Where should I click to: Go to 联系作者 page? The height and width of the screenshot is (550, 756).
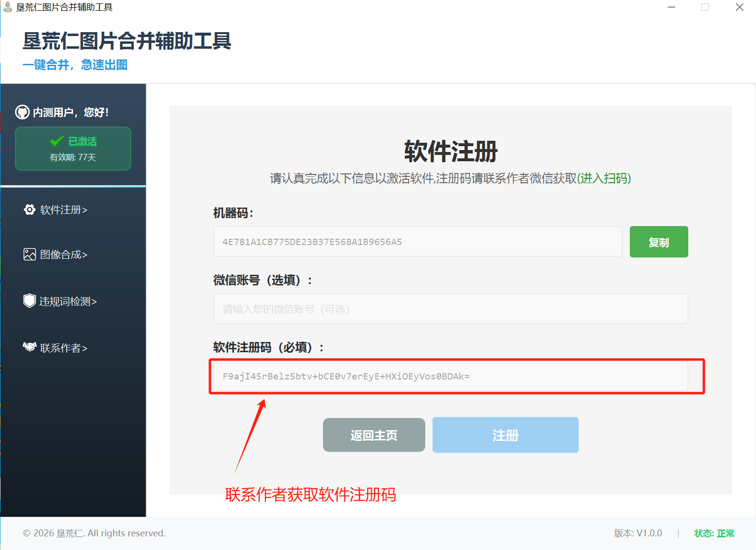(63, 348)
